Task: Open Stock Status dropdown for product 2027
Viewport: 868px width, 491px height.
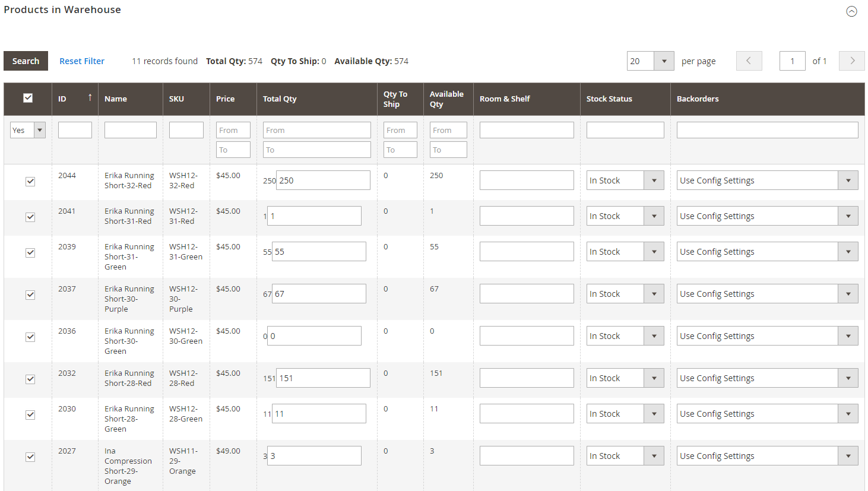Action: [625, 456]
